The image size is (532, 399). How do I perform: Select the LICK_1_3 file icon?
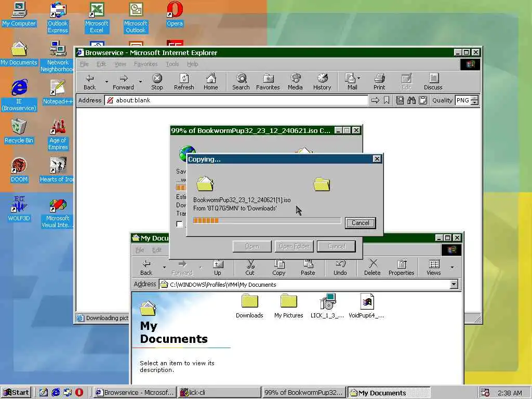click(x=327, y=307)
